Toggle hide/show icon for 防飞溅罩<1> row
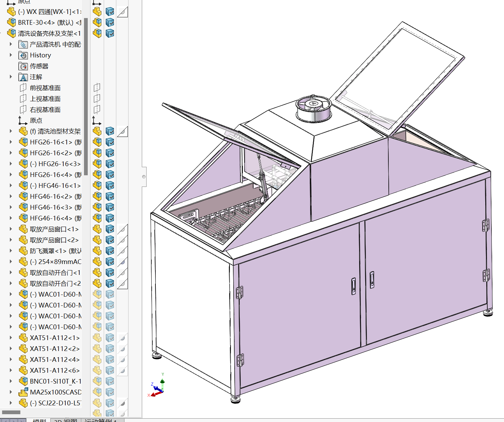 pyautogui.click(x=97, y=251)
